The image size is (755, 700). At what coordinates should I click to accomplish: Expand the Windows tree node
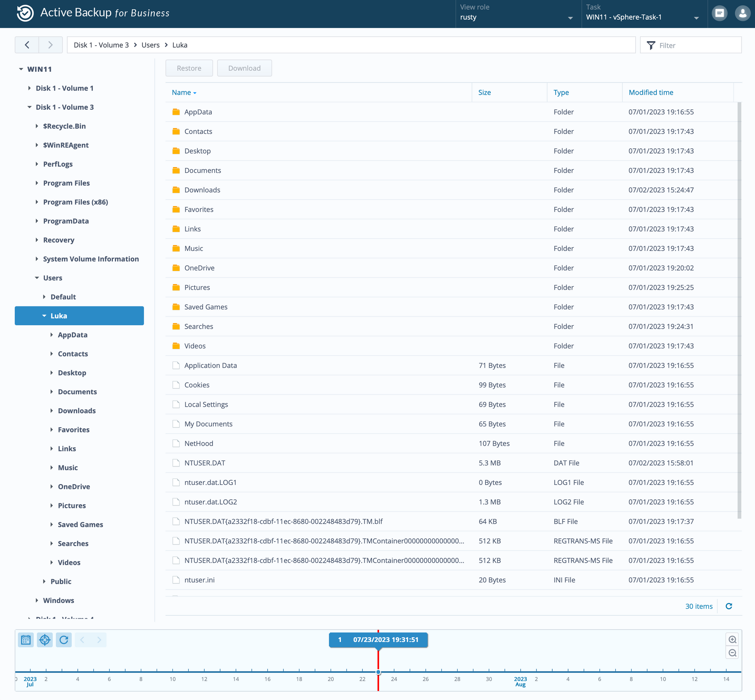pyautogui.click(x=37, y=600)
